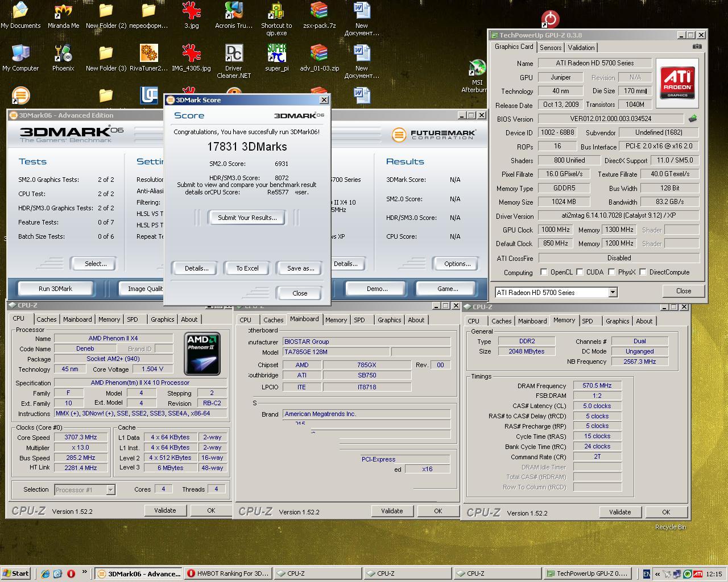
Task: Launch the MSI Afterburner desktop shortcut
Action: 477,76
